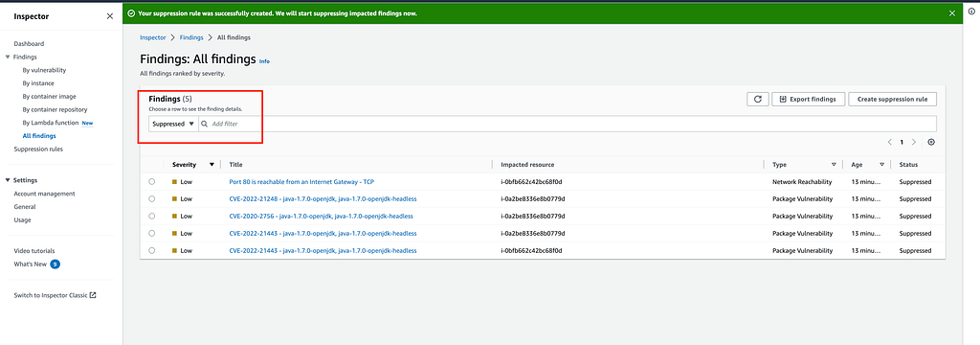The height and width of the screenshot is (345, 980).
Task: Open Usage settings
Action: tap(23, 219)
